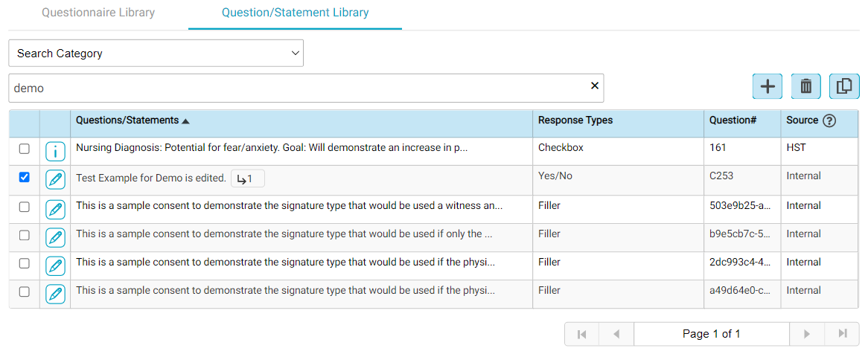Go to the next page arrow

click(807, 334)
